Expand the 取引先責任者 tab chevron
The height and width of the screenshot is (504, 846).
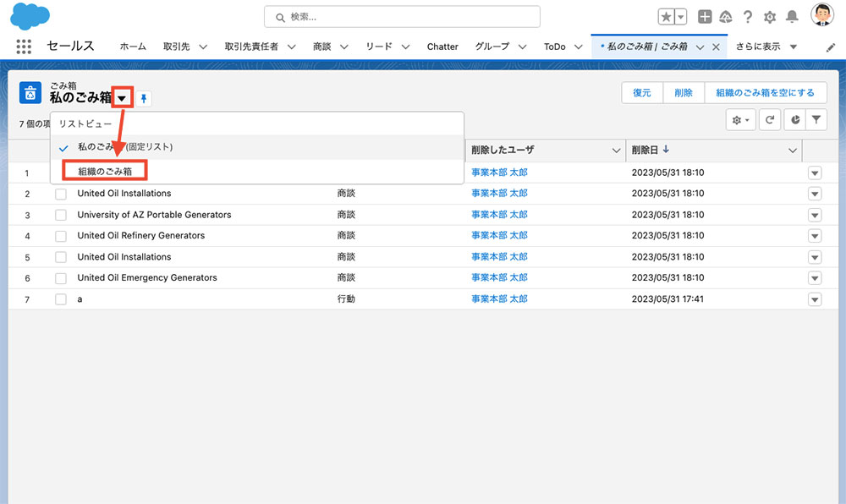[292, 47]
